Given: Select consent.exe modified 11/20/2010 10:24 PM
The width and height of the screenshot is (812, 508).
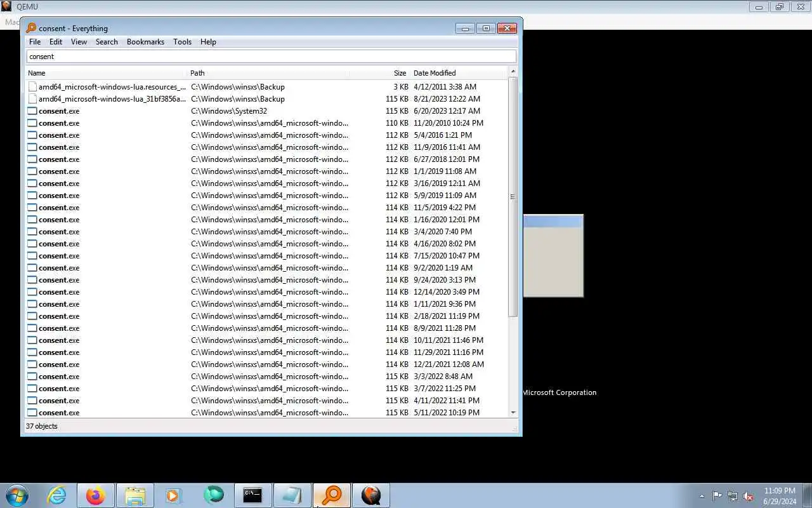Looking at the screenshot, I should pyautogui.click(x=266, y=123).
